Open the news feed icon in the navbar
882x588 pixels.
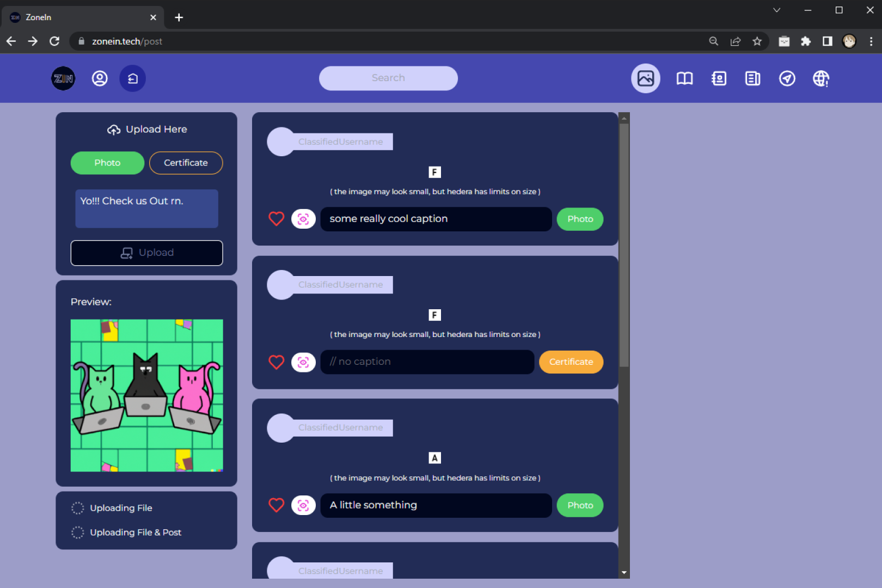[x=752, y=78]
